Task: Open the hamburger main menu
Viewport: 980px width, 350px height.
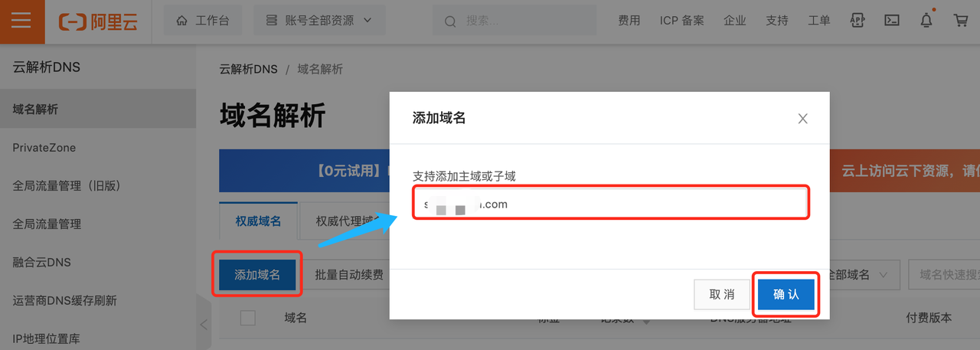Action: (x=21, y=21)
